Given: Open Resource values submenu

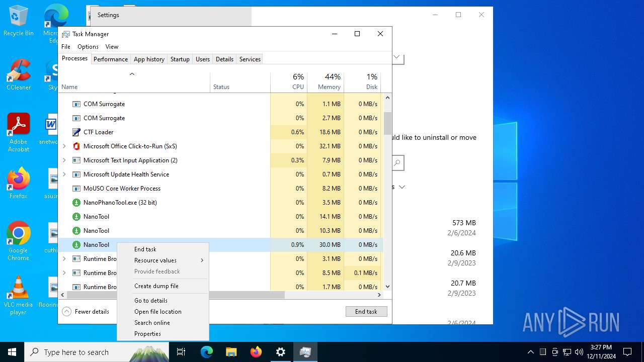Looking at the screenshot, I should 163,260.
